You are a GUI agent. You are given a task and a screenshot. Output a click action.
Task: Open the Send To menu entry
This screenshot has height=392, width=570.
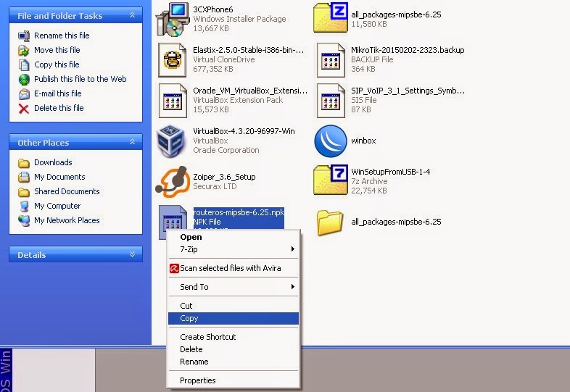coord(234,287)
